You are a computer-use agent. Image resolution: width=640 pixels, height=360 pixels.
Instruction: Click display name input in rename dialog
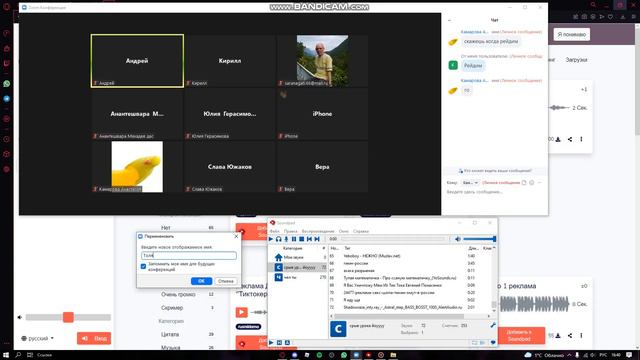point(189,256)
